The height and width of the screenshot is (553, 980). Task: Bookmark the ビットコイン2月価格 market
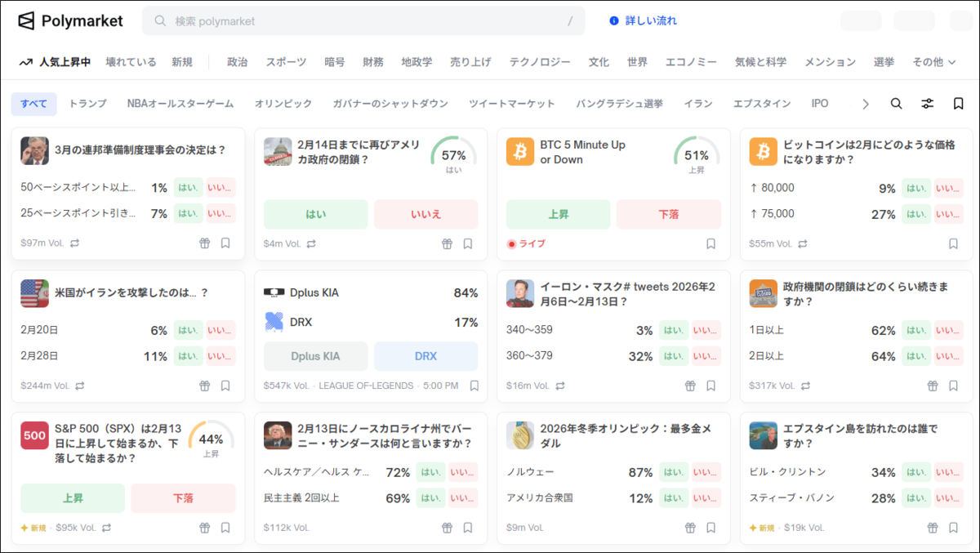tap(953, 243)
